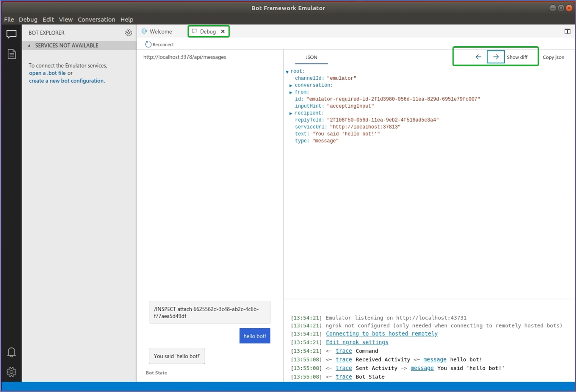
Task: Open the Edit menu
Action: [48, 19]
